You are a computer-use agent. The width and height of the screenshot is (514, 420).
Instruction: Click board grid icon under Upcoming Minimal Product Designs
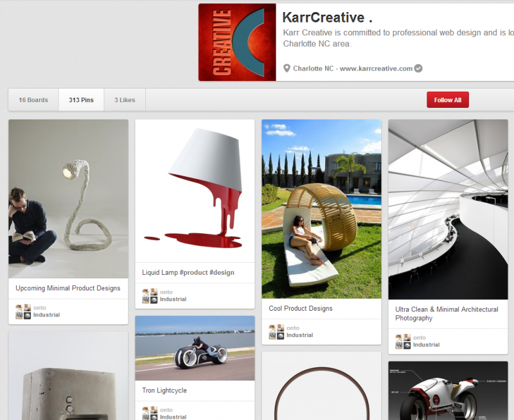(x=22, y=311)
